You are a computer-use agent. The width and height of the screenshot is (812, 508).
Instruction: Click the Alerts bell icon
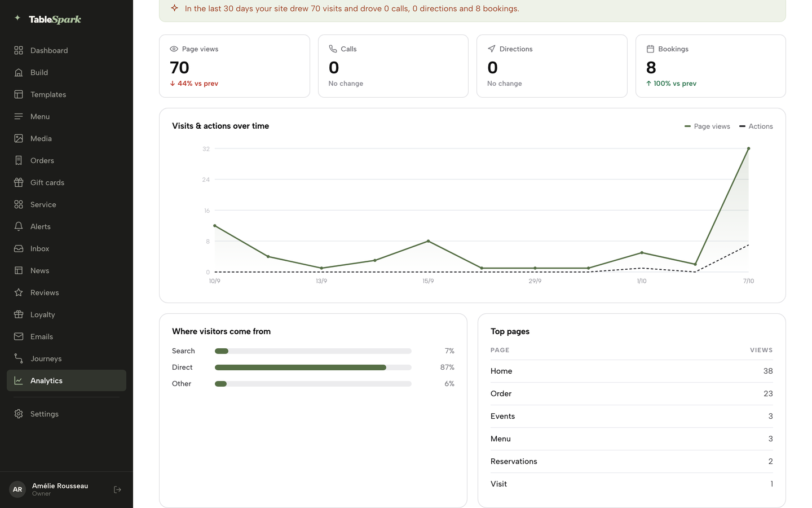coord(19,226)
